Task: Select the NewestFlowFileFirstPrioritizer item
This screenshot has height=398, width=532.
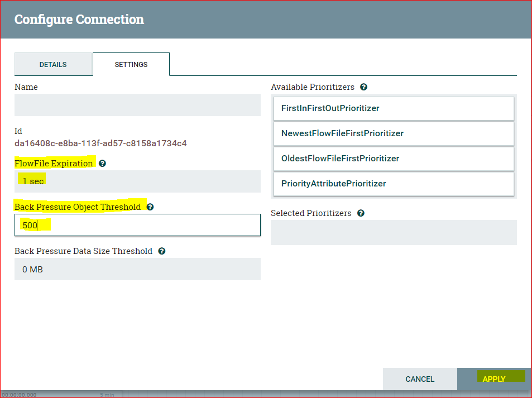Action: (394, 133)
